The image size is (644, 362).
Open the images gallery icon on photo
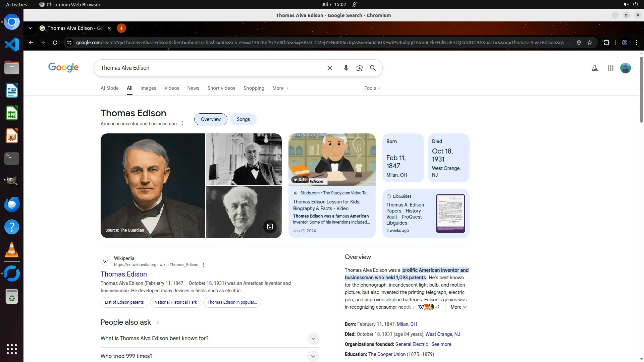(x=270, y=227)
